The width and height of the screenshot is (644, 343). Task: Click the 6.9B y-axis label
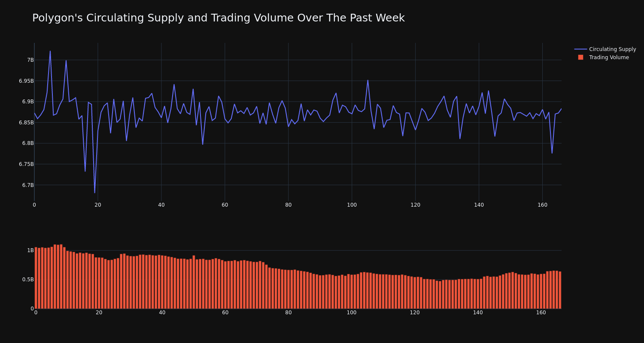[x=27, y=102]
